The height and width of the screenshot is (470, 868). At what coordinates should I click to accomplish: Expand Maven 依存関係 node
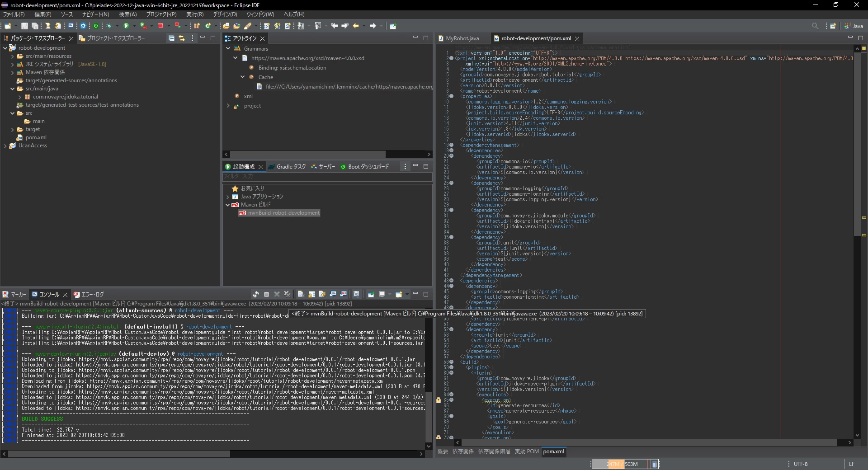[x=12, y=72]
